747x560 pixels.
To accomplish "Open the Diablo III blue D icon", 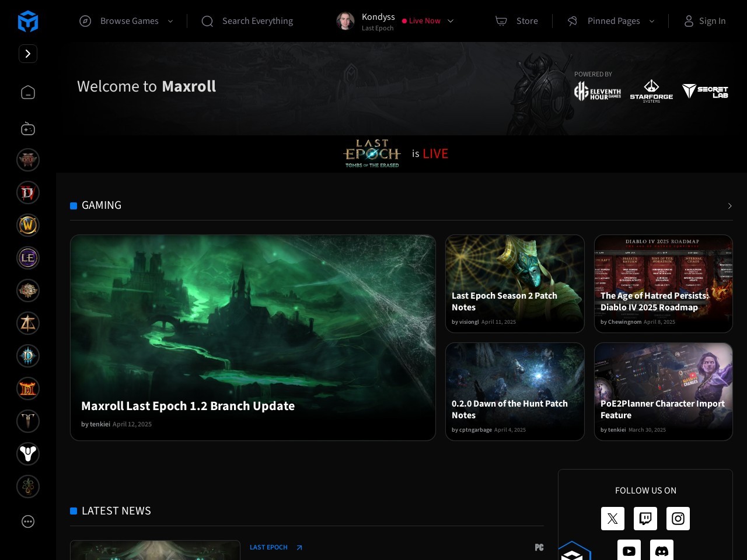I will click(x=28, y=356).
